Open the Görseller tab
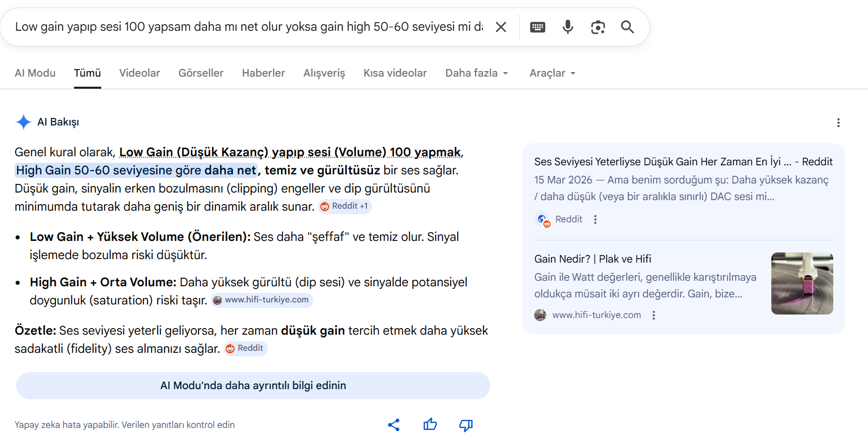This screenshot has height=438, width=868. 201,73
